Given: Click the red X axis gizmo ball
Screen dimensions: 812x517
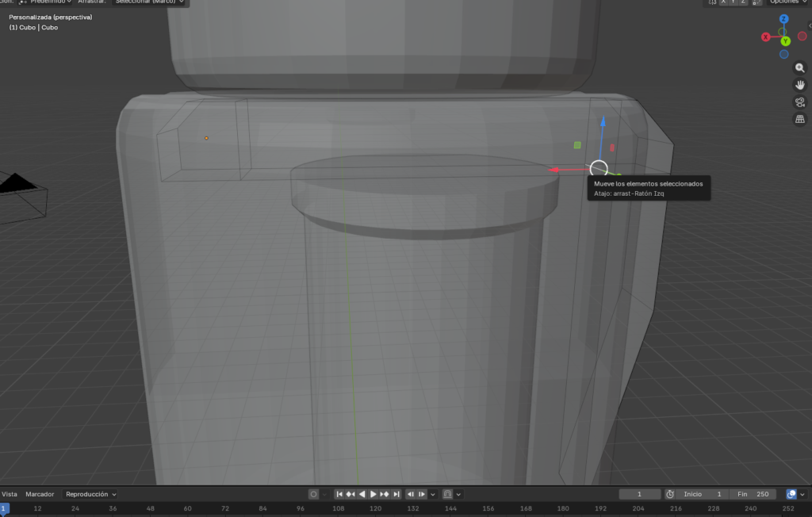Looking at the screenshot, I should pos(765,36).
